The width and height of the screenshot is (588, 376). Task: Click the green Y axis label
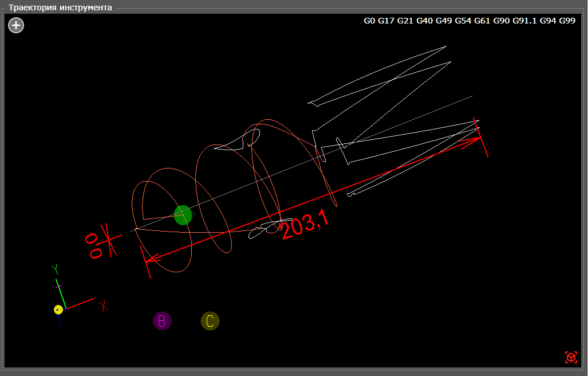click(55, 268)
